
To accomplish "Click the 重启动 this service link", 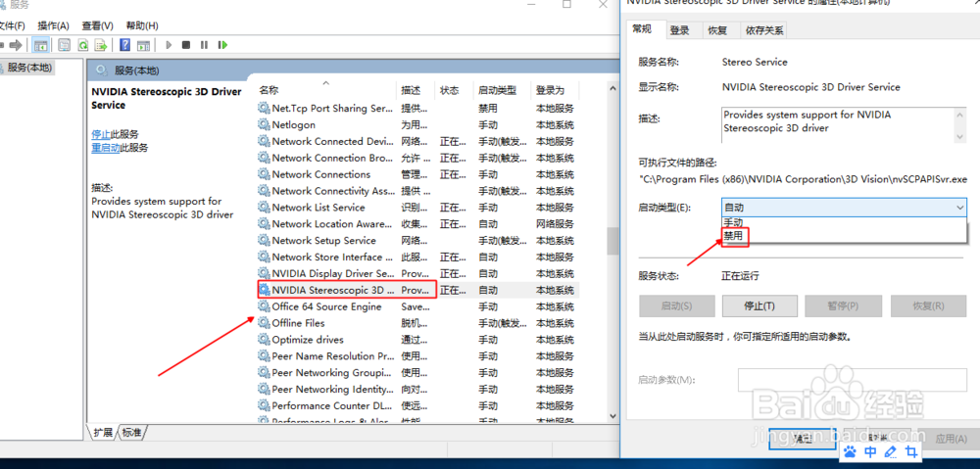I will 106,148.
